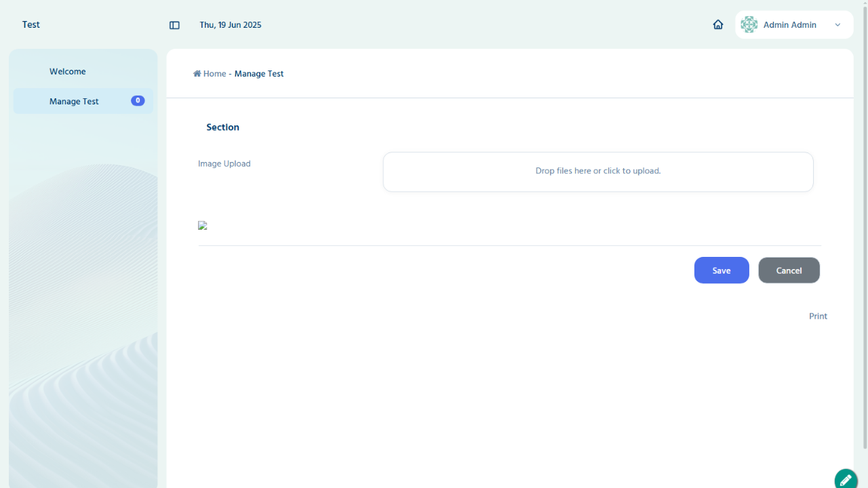
Task: Click the Section heading
Action: tap(222, 127)
